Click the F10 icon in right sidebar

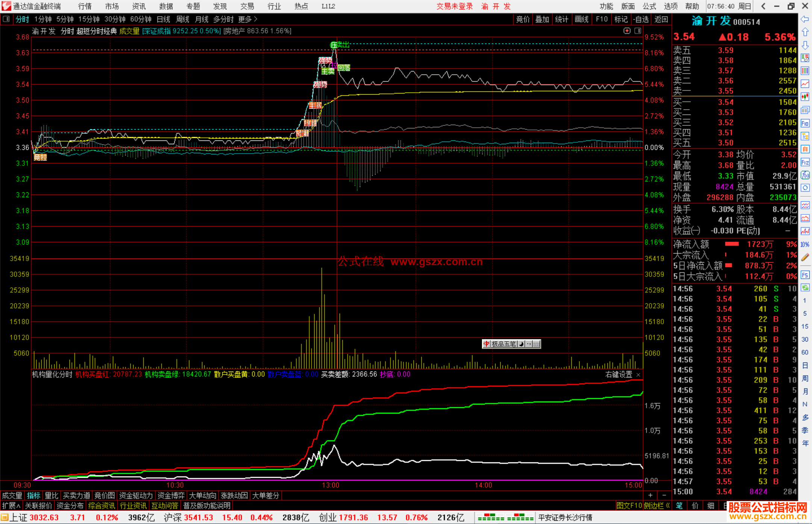pos(805,123)
